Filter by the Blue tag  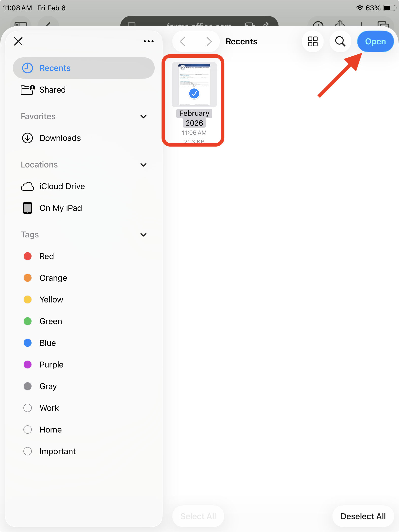click(84, 343)
